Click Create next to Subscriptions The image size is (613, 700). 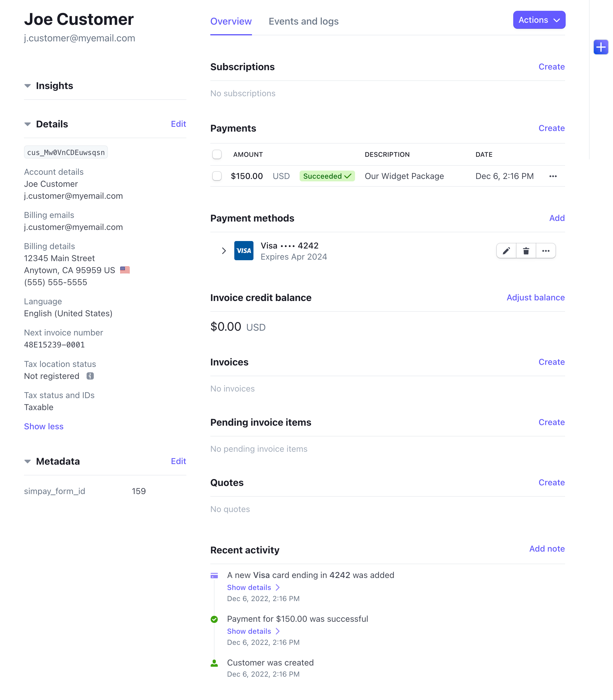[551, 67]
